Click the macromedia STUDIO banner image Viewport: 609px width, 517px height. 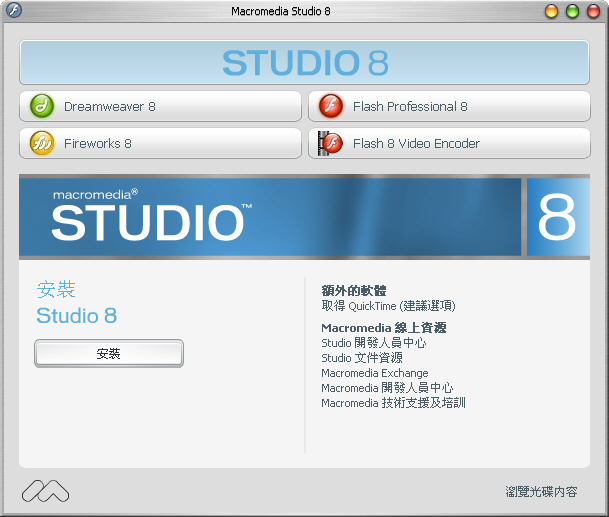click(270, 217)
